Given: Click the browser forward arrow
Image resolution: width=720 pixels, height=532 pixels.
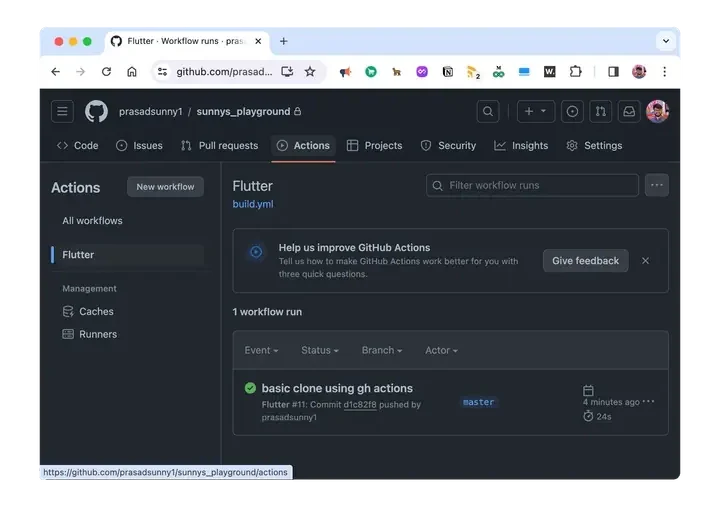Looking at the screenshot, I should [80, 72].
